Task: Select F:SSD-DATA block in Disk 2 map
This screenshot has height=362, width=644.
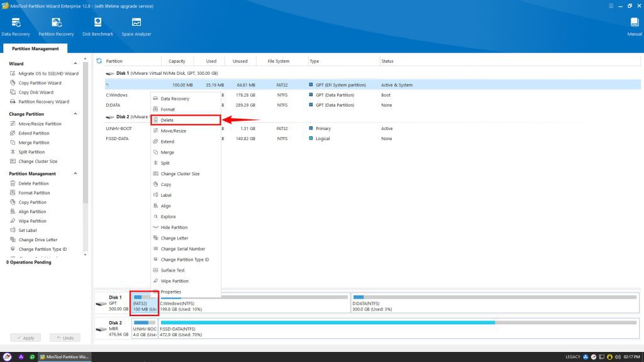Action: [x=398, y=328]
